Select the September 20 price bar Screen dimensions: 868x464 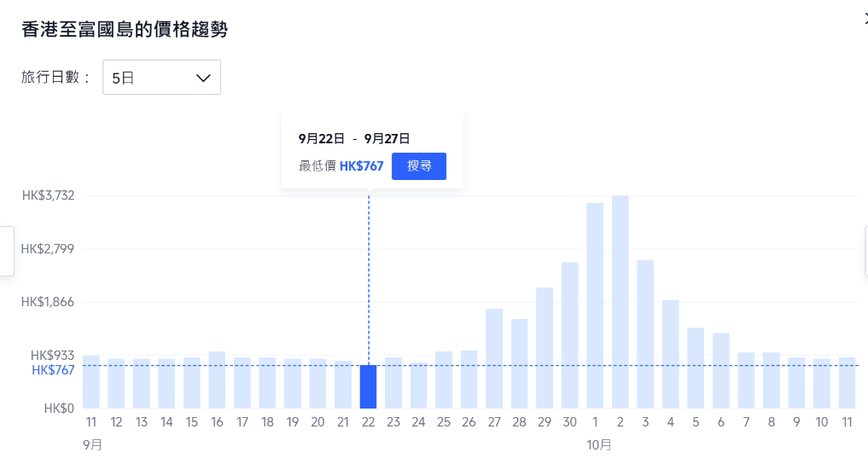pos(317,383)
